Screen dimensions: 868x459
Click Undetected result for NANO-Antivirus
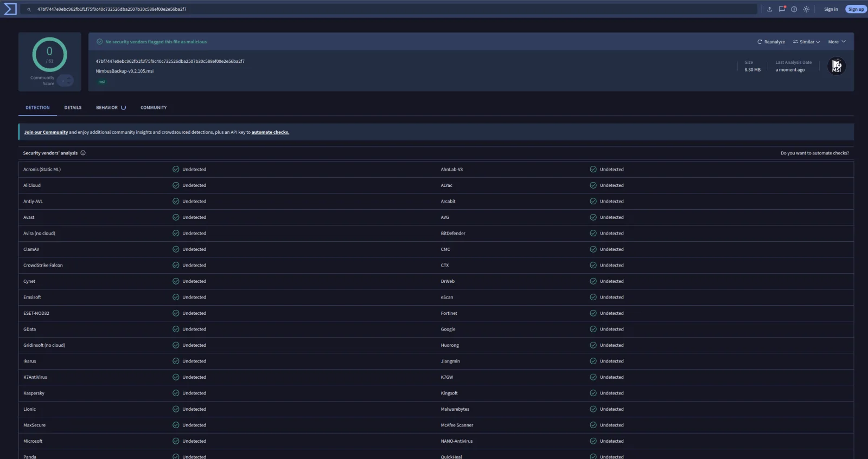tap(611, 441)
